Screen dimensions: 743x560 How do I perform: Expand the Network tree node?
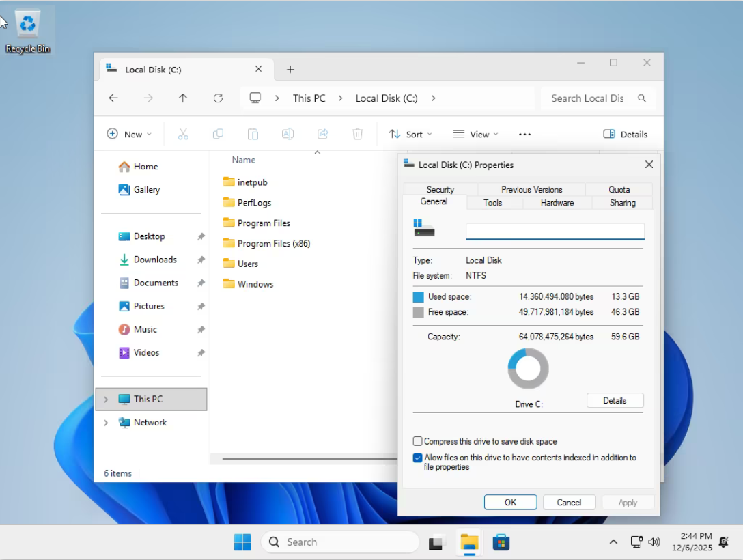[106, 423]
